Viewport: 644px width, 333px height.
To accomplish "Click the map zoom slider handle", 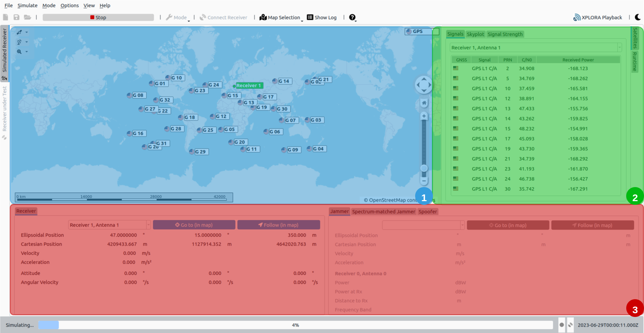I will tap(424, 168).
